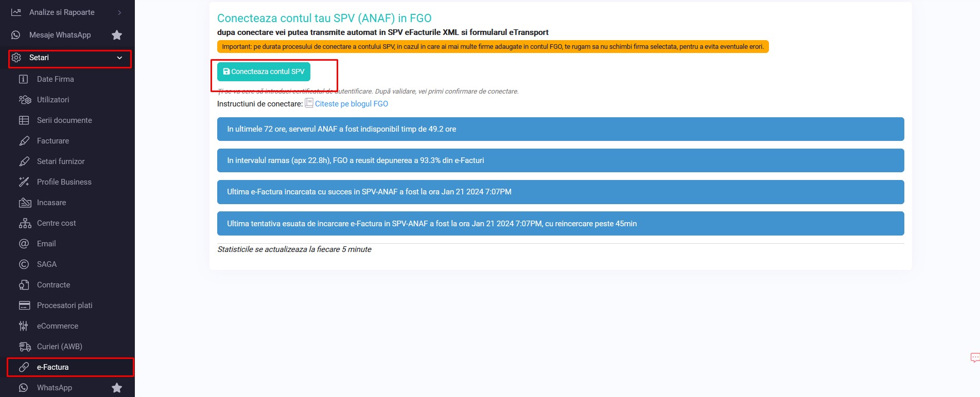Viewport: 980px width, 397px height.
Task: Click the Date Firma info icon
Action: (24, 79)
